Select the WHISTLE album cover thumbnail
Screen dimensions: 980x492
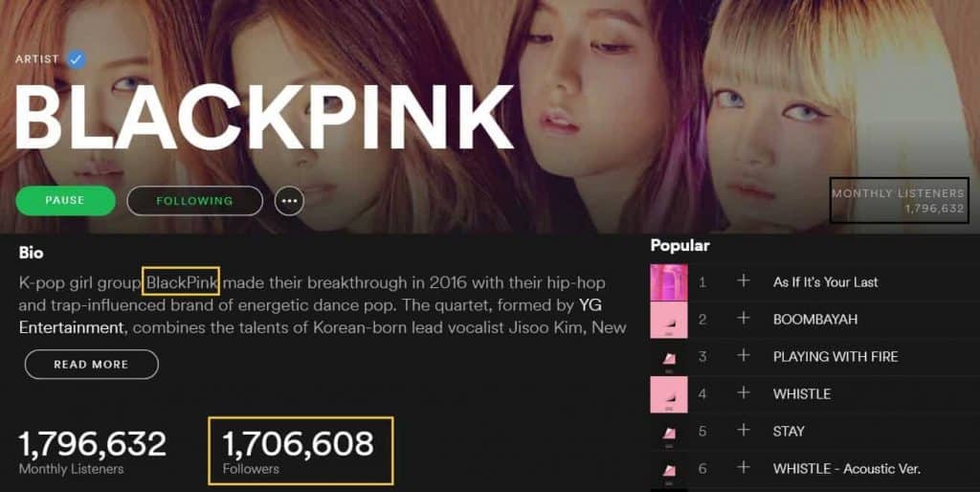tap(669, 394)
